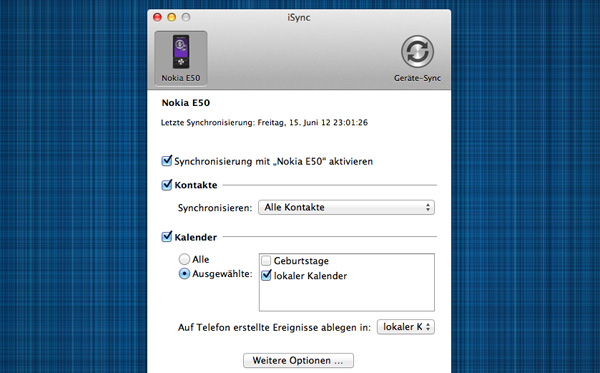Click the gray zoom button in title bar

pyautogui.click(x=186, y=17)
